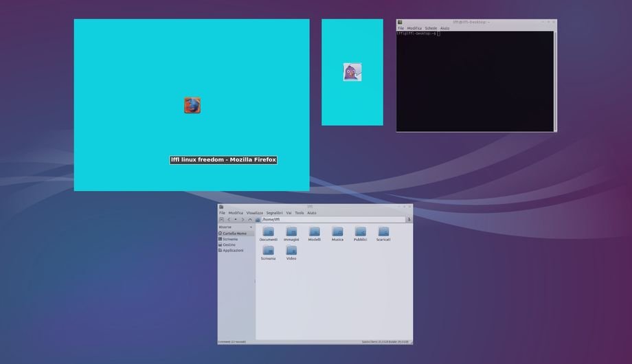The height and width of the screenshot is (364, 632).
Task: Click the back navigation arrow
Action: click(229, 220)
